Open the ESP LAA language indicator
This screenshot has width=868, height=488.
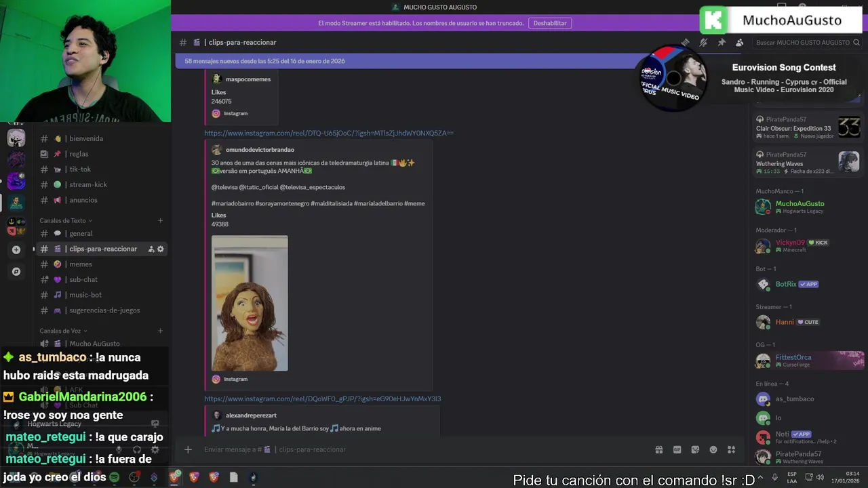click(792, 477)
